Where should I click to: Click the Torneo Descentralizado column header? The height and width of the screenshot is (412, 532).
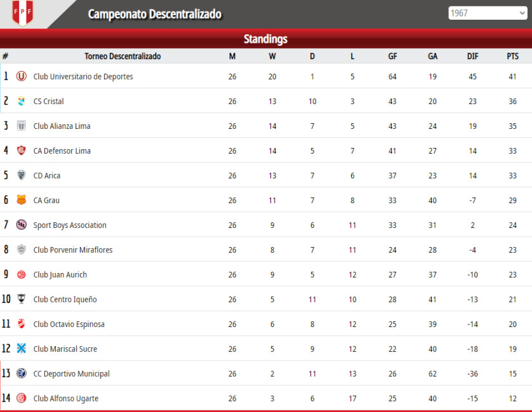pos(123,56)
